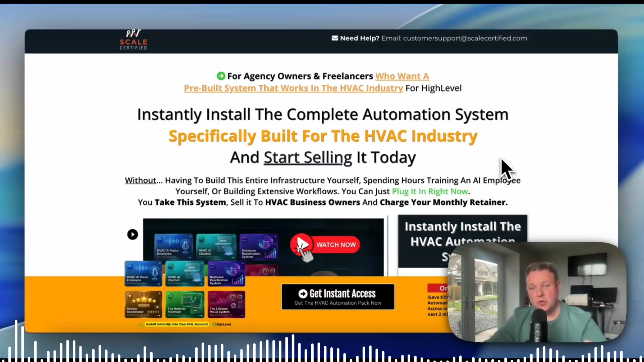Click the HighLevel logo below the cards
644x362 pixels.
222,324
